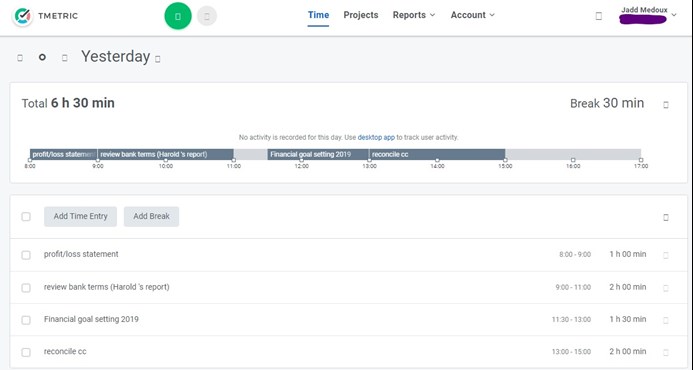Open actions for profit/loss statement entry
Viewport: 693px width, 370px height.
coord(666,255)
